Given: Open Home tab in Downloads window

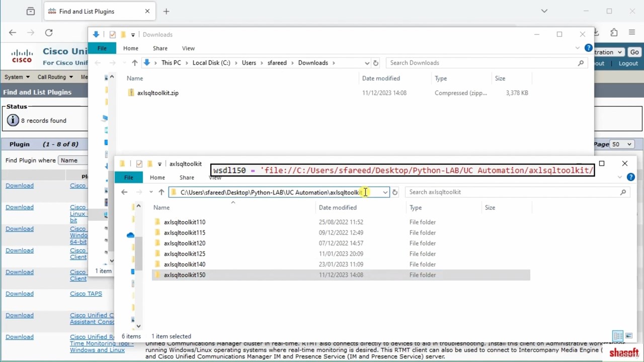Looking at the screenshot, I should [131, 48].
